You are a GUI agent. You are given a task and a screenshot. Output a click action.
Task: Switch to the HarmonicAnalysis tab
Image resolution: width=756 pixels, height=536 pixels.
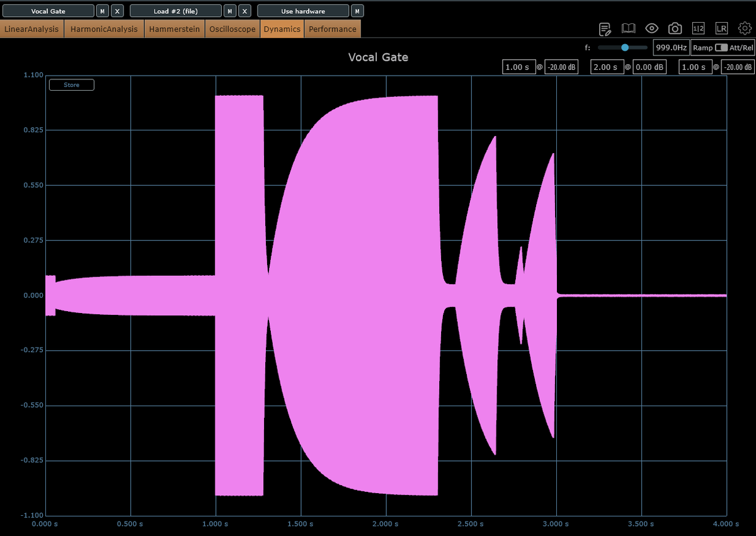coord(104,29)
